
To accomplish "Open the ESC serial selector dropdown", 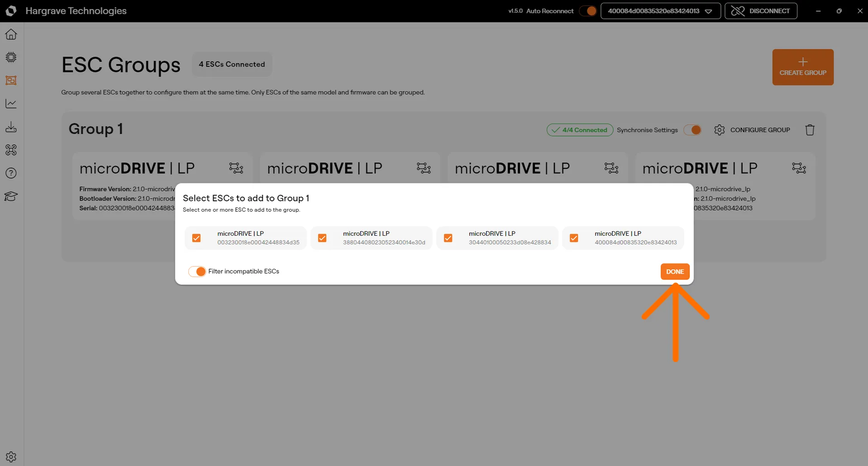I will (661, 11).
